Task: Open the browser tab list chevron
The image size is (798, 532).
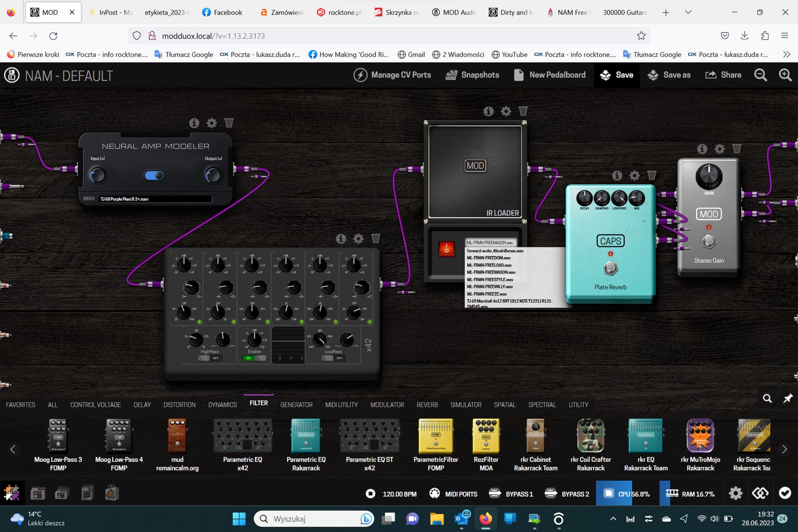Action: tap(688, 12)
